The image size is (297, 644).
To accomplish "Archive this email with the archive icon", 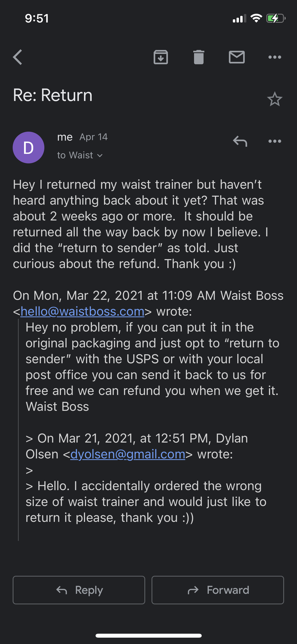I will pyautogui.click(x=161, y=57).
